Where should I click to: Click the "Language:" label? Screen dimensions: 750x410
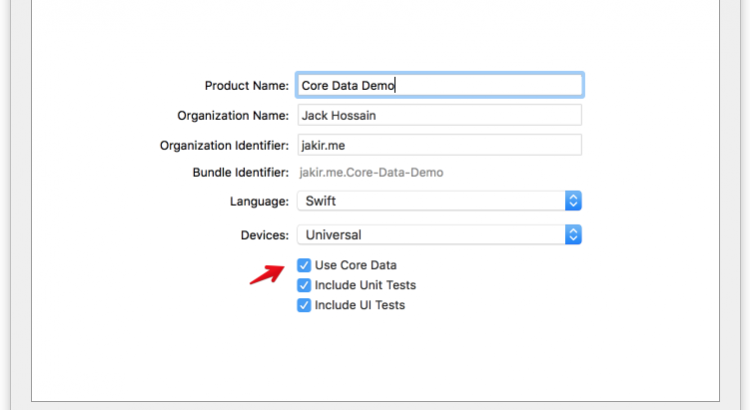[259, 201]
